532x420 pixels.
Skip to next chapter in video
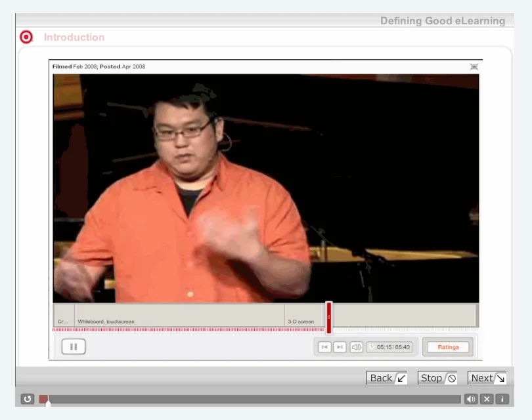(340, 346)
